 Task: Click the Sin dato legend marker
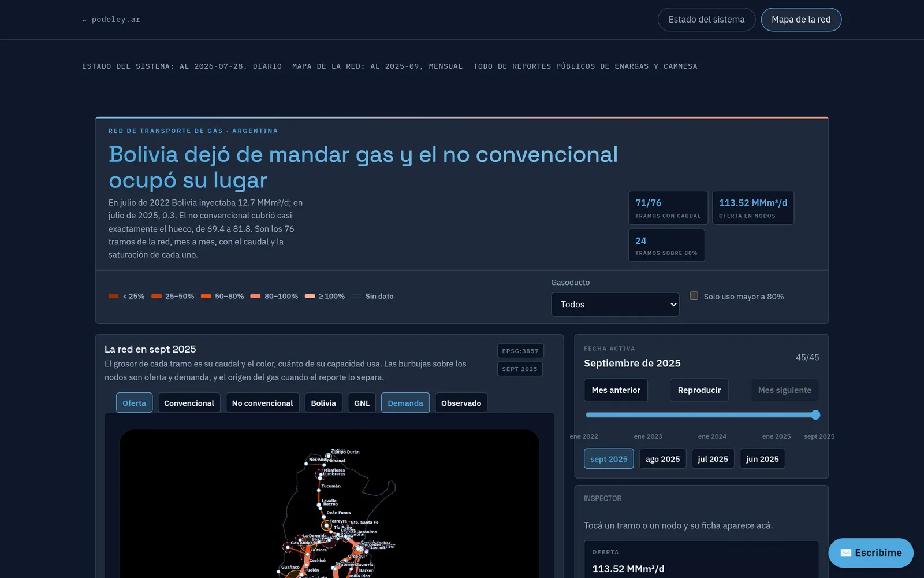pyautogui.click(x=357, y=296)
